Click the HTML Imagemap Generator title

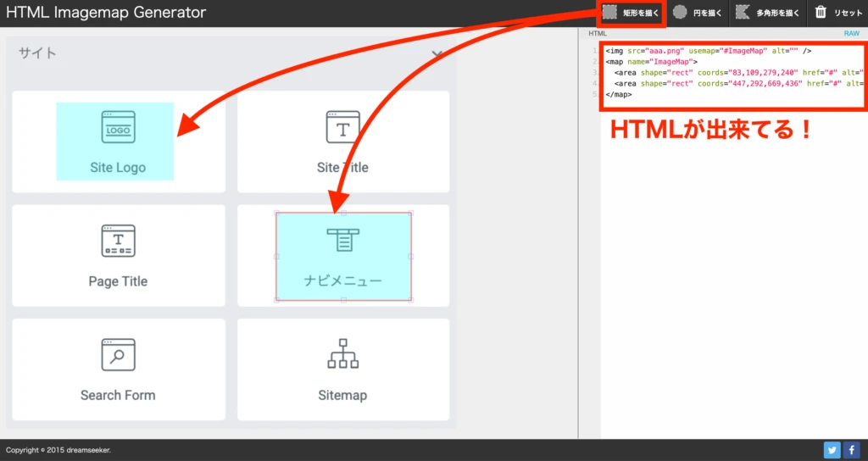106,12
